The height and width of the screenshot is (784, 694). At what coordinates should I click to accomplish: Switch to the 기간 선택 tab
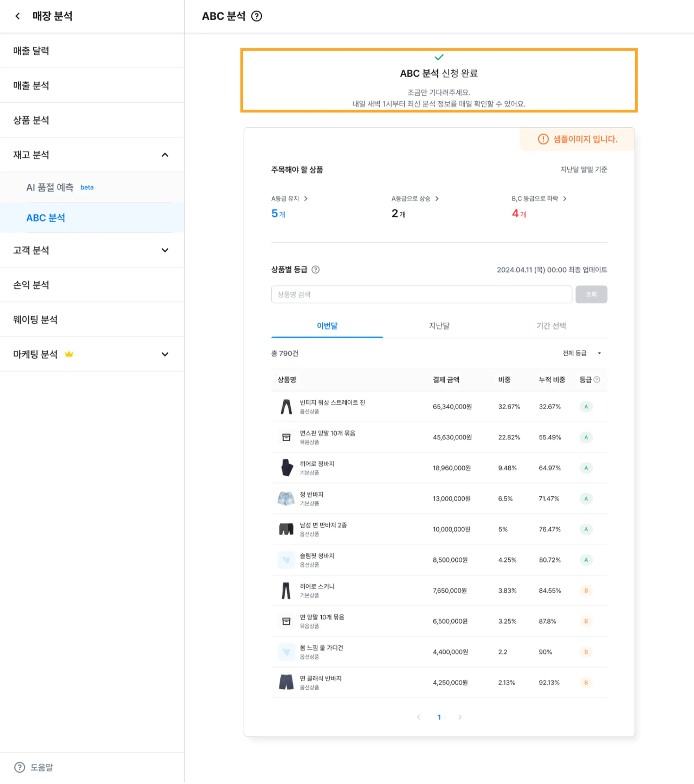tap(551, 326)
